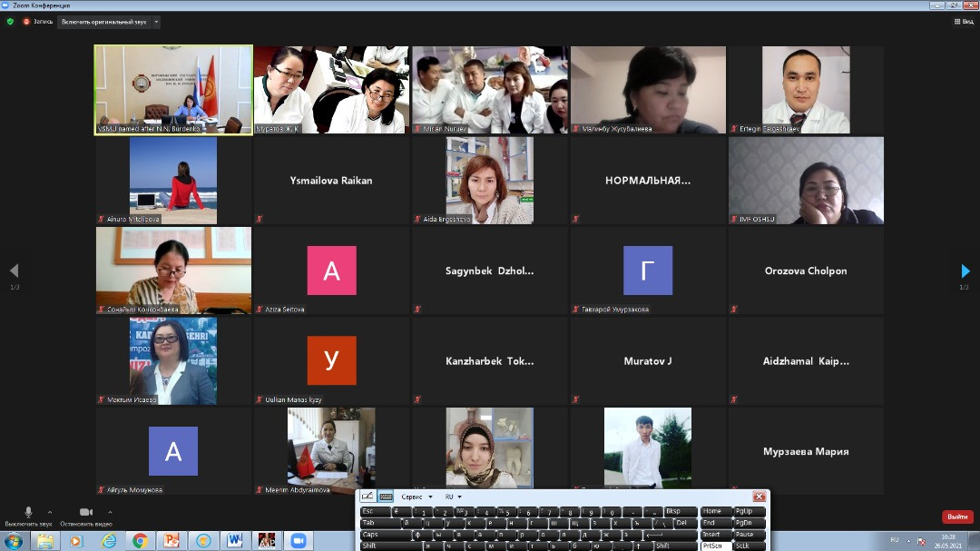Image resolution: width=980 pixels, height=551 pixels.
Task: Open the Вид view layout menu
Action: 963,22
